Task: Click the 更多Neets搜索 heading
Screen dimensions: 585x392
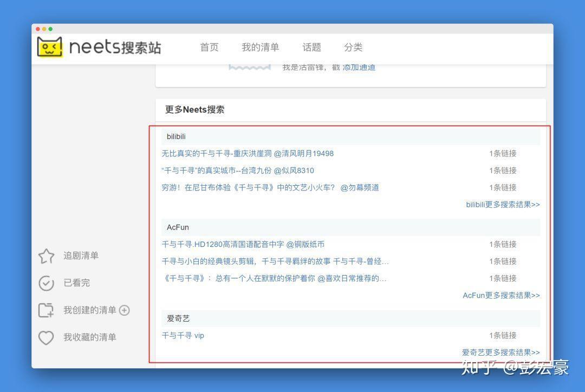Action: click(195, 110)
